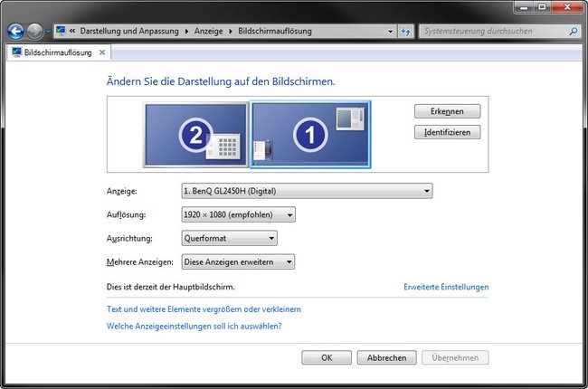Click the magnifier search icon

point(574,31)
